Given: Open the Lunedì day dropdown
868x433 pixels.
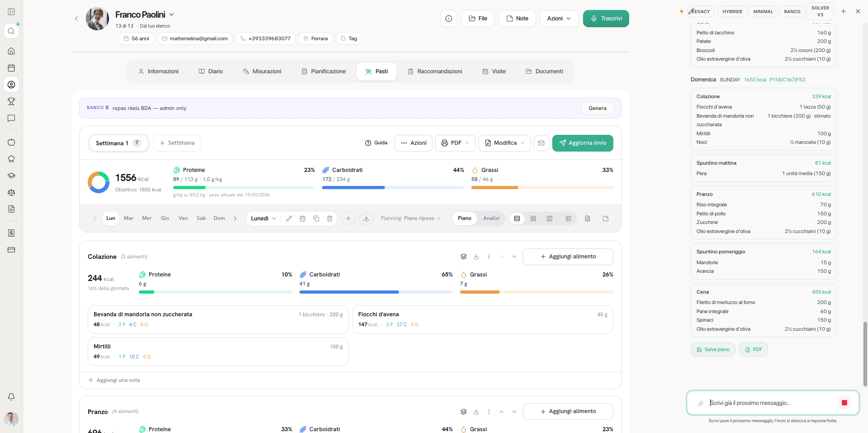Looking at the screenshot, I should coord(263,219).
